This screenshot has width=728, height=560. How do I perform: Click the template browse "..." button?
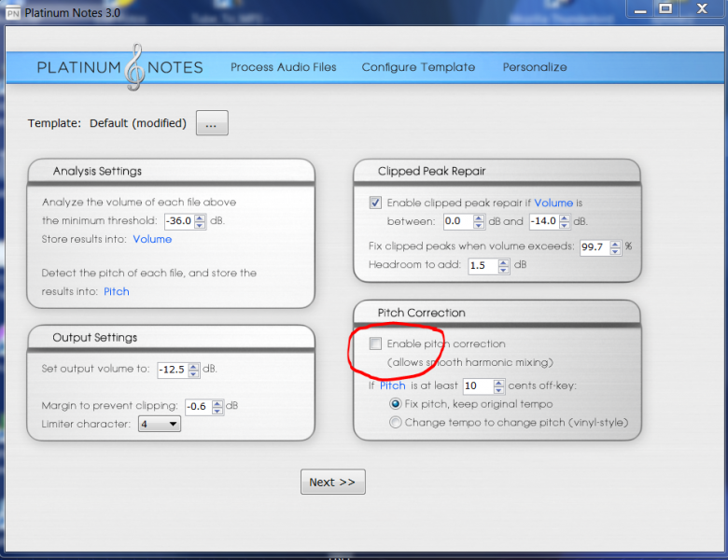(212, 123)
